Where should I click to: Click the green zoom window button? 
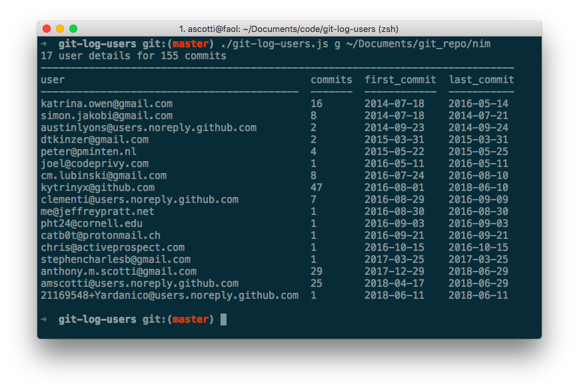pyautogui.click(x=73, y=29)
